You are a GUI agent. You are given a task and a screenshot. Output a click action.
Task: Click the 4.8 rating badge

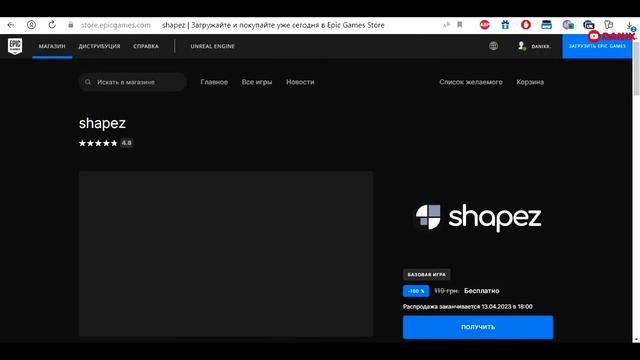[127, 143]
